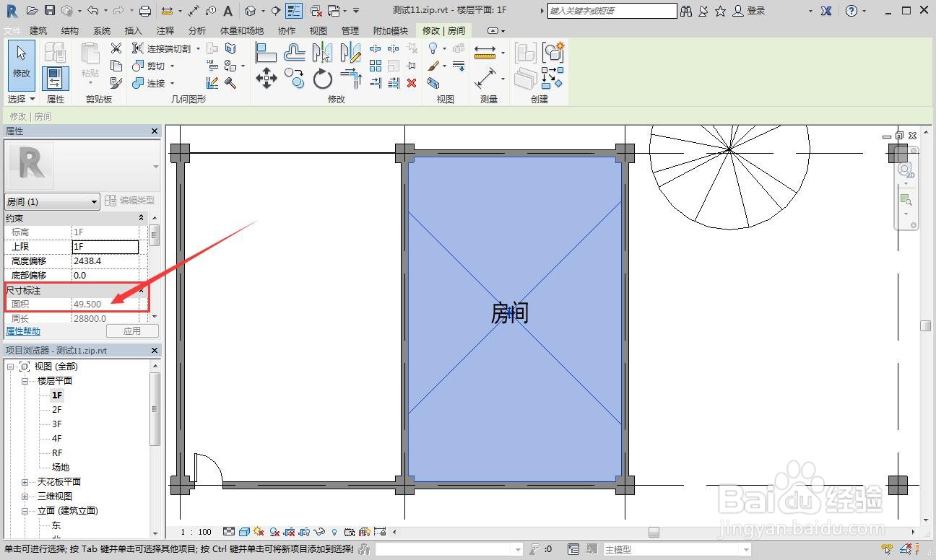Image resolution: width=936 pixels, height=560 pixels.
Task: Click the 上限 value field 1F
Action: point(105,247)
